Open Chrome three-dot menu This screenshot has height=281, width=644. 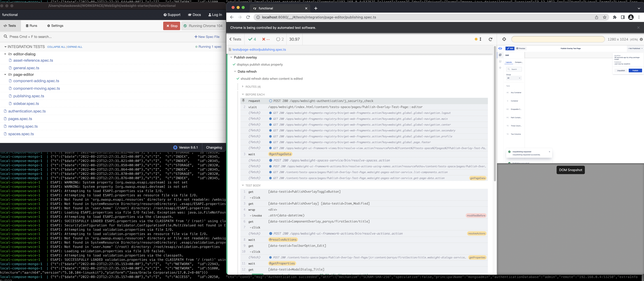[x=639, y=17]
